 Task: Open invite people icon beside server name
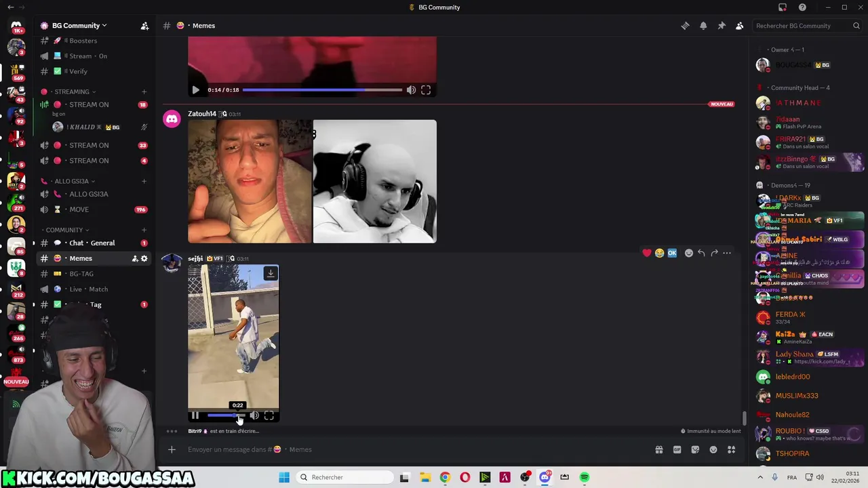tap(144, 26)
